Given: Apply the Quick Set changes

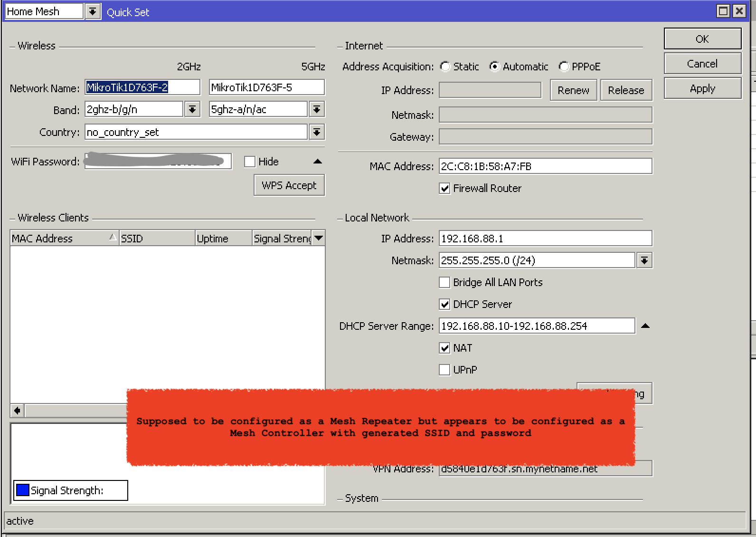Looking at the screenshot, I should (702, 88).
